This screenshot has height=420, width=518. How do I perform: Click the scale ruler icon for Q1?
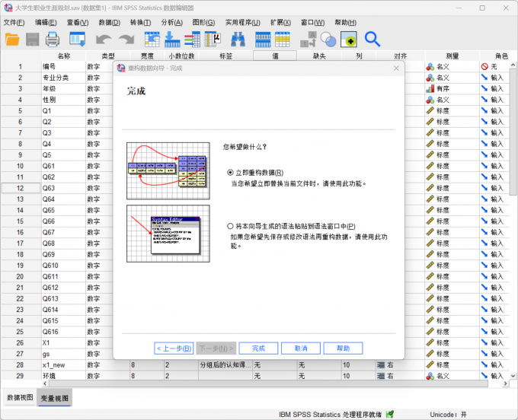pyautogui.click(x=430, y=111)
